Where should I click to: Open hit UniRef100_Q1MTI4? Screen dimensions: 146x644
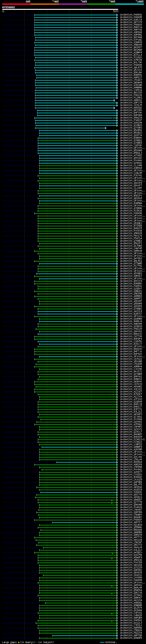[131, 136]
